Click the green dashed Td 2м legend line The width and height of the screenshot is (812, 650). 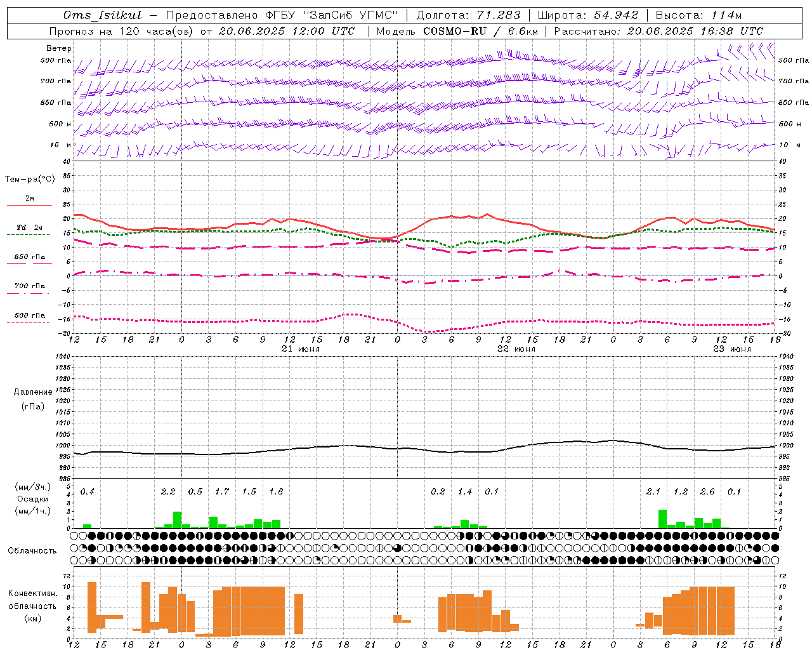[28, 234]
